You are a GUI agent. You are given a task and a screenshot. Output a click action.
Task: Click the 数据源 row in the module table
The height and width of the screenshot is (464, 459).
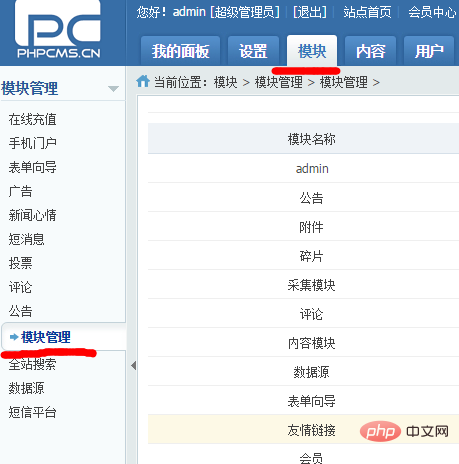tap(303, 371)
